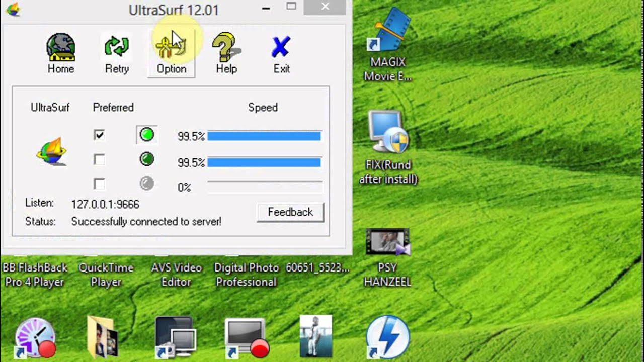Viewport: 644px width, 362px height.
Task: Select QuickTime Player desktop label
Action: click(106, 275)
